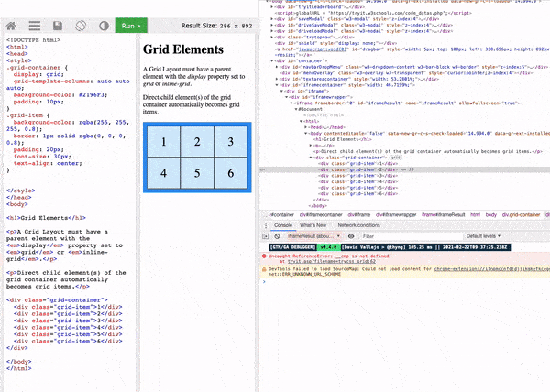Expand the navbarDropMenu div node

(x=277, y=67)
